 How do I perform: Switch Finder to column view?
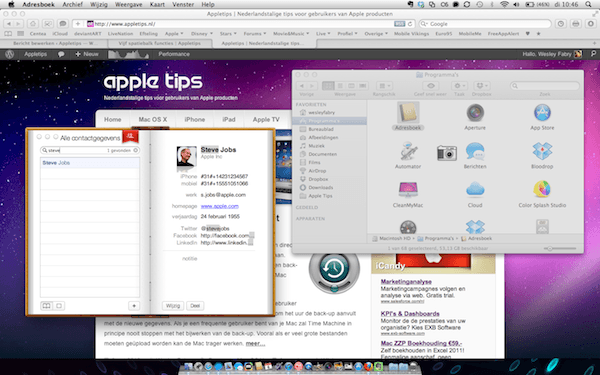(x=351, y=86)
